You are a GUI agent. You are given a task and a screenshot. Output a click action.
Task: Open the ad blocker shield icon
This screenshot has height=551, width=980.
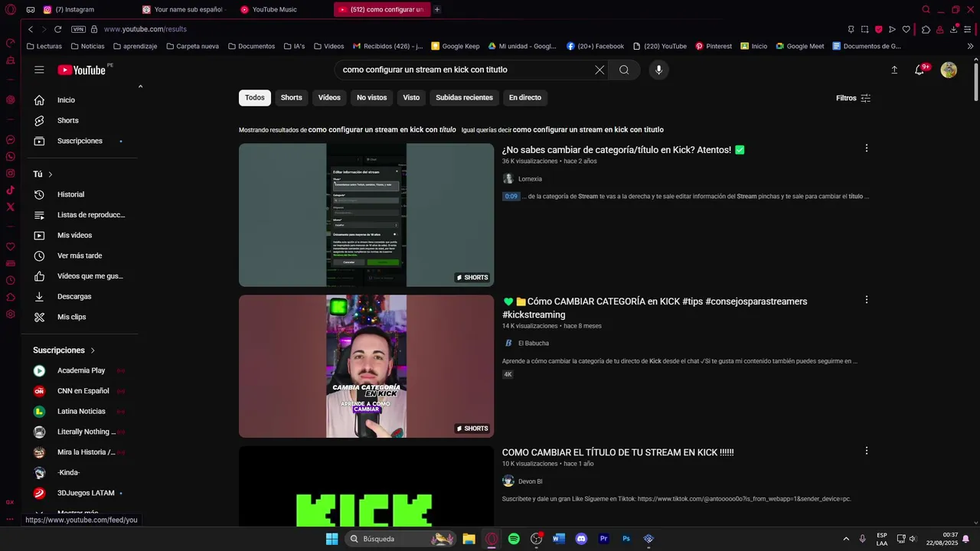click(878, 29)
